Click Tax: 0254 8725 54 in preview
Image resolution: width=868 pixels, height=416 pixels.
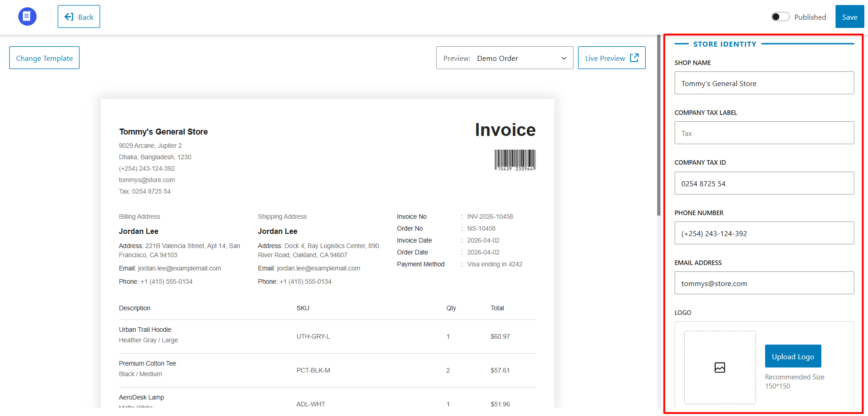tap(145, 191)
